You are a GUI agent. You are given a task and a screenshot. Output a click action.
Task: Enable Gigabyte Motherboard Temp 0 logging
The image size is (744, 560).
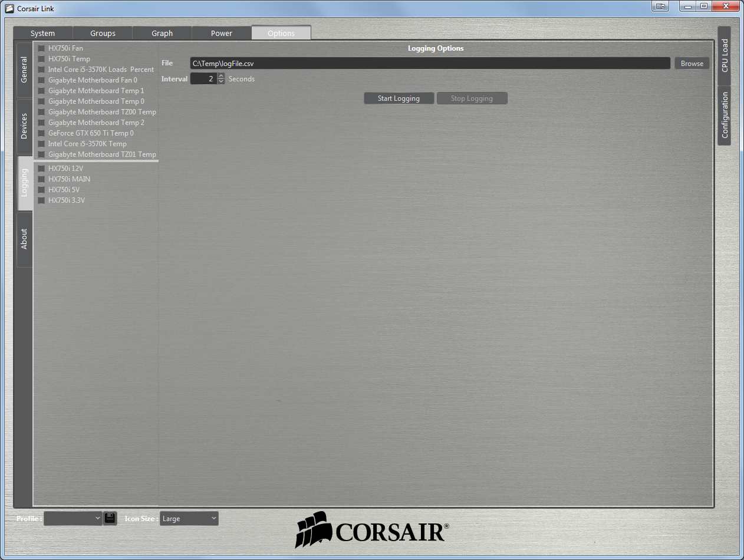click(x=41, y=101)
